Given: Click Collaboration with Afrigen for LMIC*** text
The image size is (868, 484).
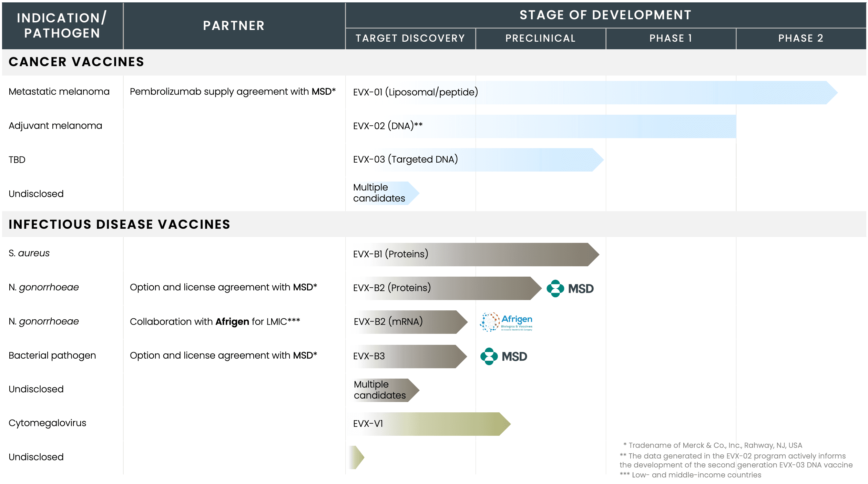Looking at the screenshot, I should (215, 322).
